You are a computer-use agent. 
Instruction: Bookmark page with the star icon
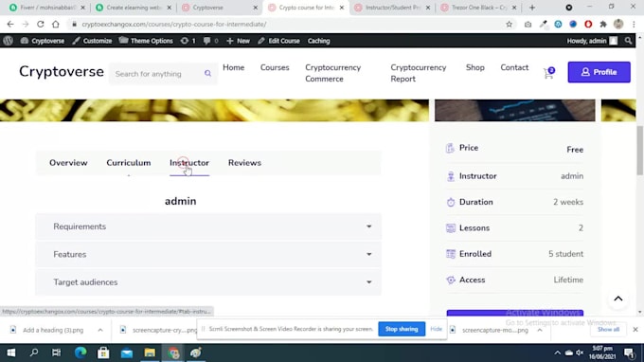pos(510,25)
